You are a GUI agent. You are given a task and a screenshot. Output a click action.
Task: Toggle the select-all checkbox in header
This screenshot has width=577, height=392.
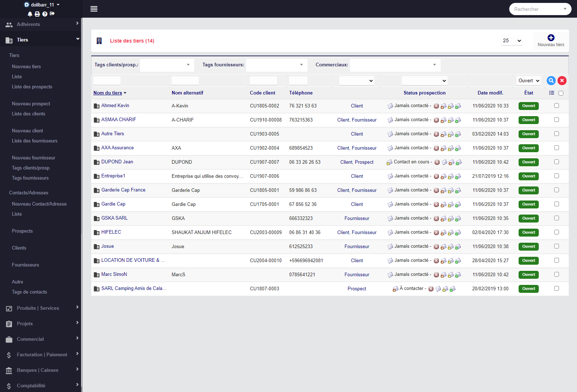[x=561, y=93]
